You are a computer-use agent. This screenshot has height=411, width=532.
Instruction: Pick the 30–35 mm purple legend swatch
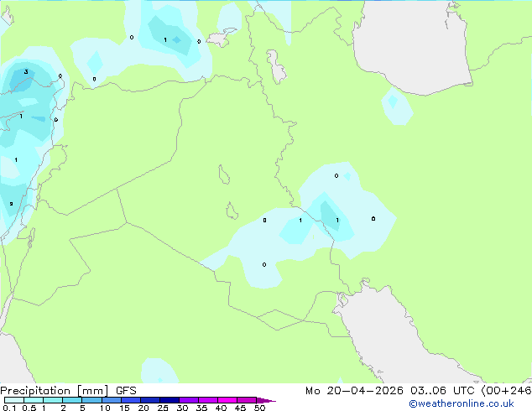click(189, 400)
